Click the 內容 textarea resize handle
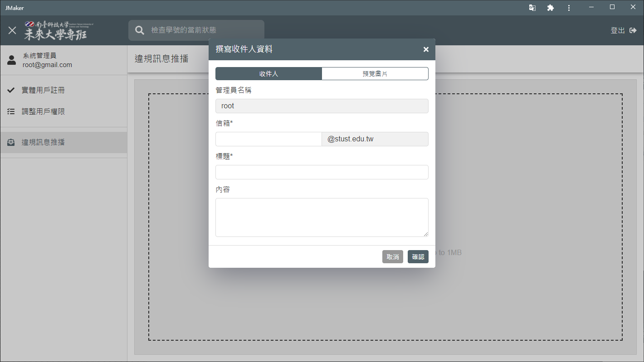Screen dimensions: 644x362 tap(425, 234)
